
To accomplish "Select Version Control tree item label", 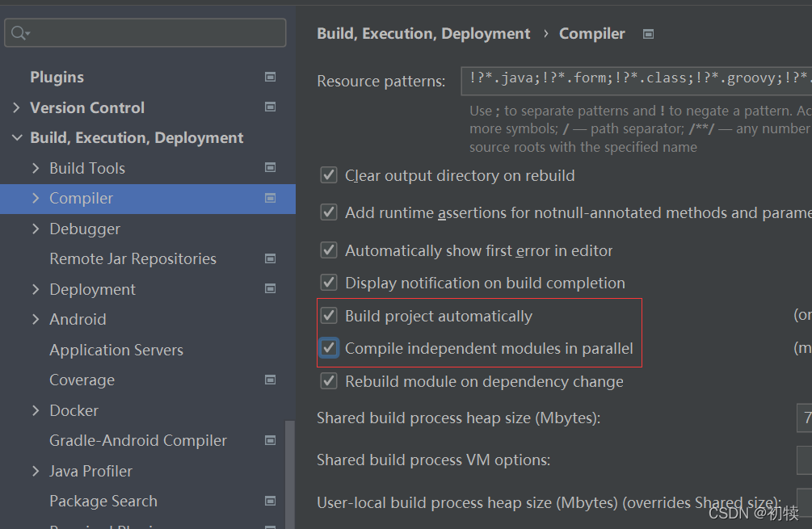I will pyautogui.click(x=87, y=107).
